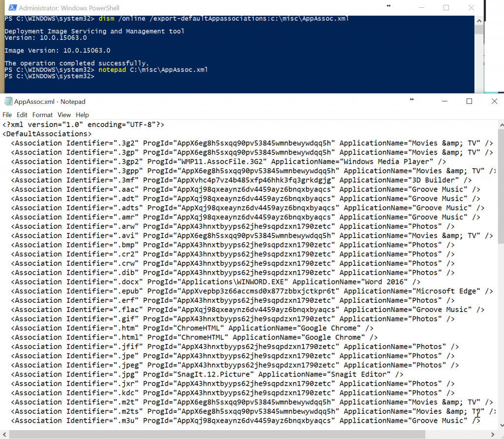The height and width of the screenshot is (439, 504).
Task: Place cursor on the .epub Microsoft Edge line
Action: point(197,291)
